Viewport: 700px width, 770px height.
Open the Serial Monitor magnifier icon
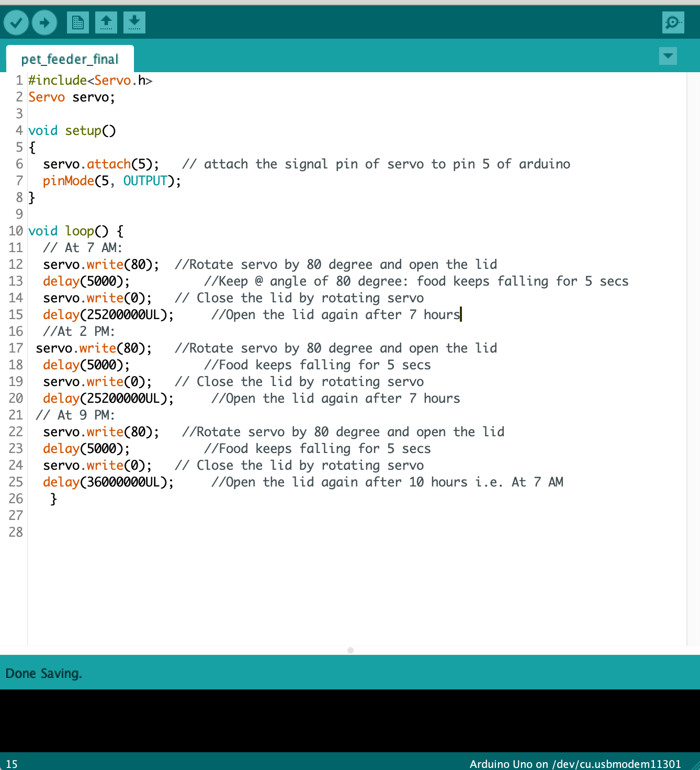click(x=673, y=22)
